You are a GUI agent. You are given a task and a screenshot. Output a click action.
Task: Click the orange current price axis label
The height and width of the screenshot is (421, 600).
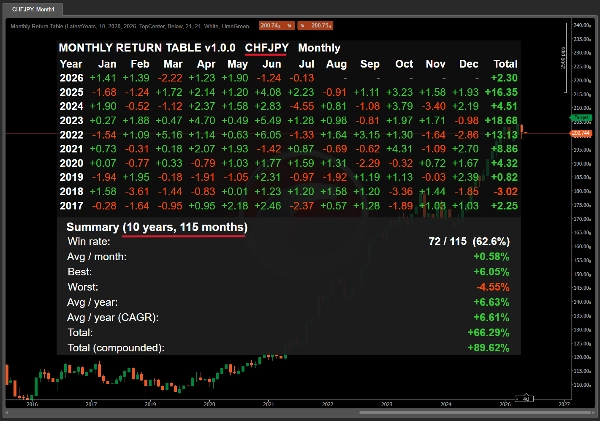tap(581, 133)
